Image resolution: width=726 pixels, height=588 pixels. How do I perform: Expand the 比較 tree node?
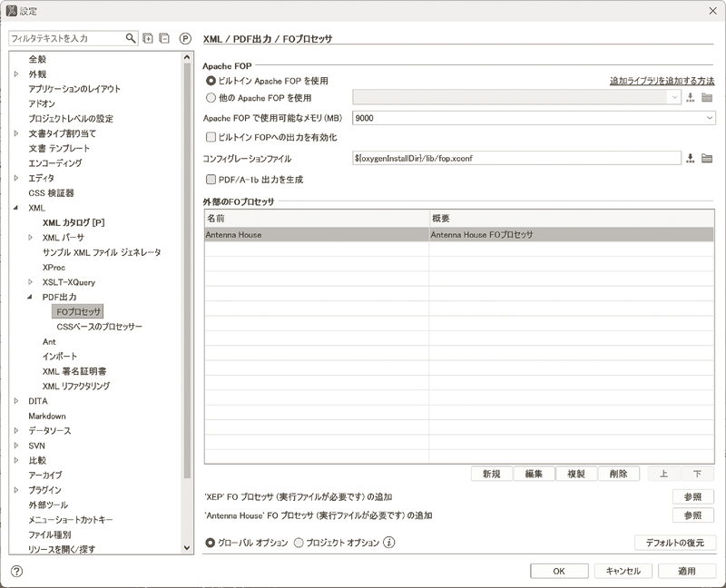(x=16, y=460)
